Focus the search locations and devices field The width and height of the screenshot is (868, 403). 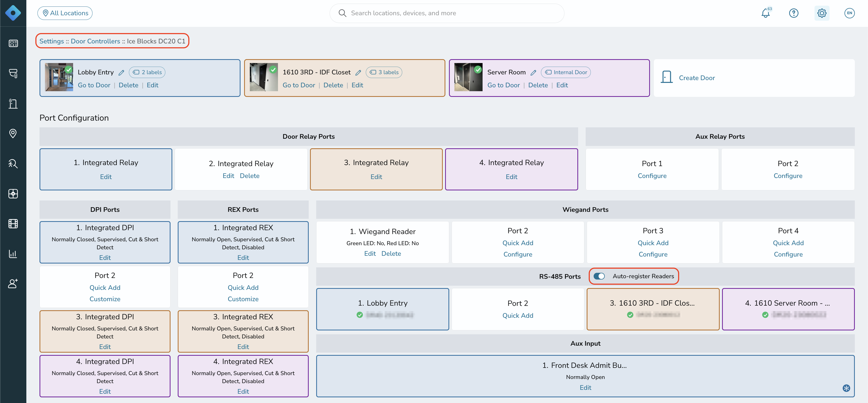pos(447,13)
